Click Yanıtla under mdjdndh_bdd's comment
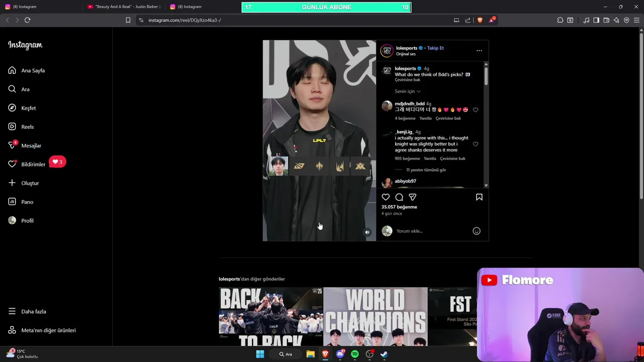 (x=426, y=118)
